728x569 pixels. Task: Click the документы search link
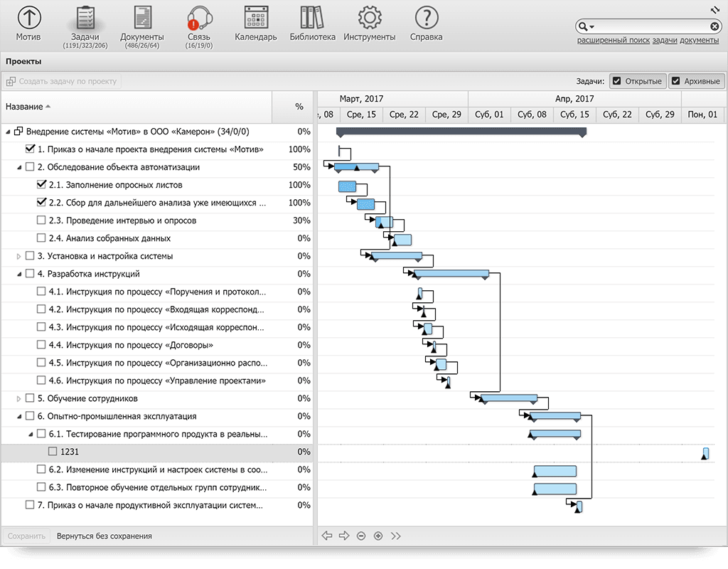(x=700, y=41)
